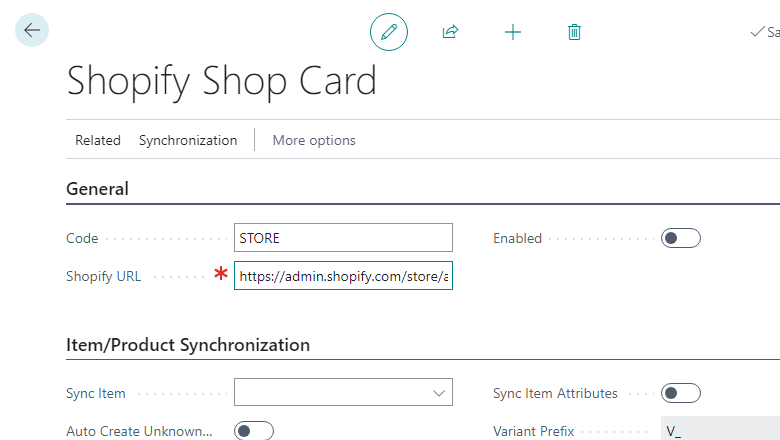Click the pencil edit icon
The height and width of the screenshot is (440, 780).
tap(389, 32)
